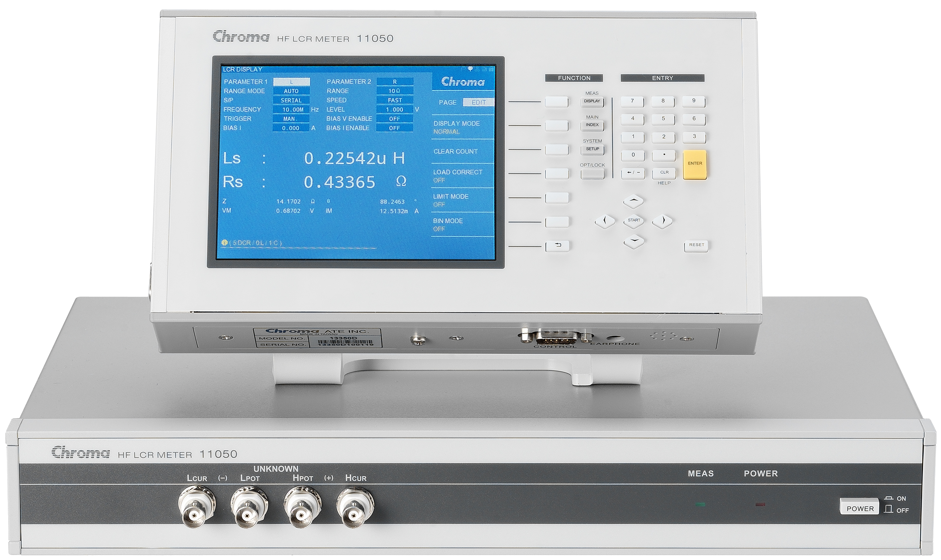Hit the return-arrow soft key below the screen keys
This screenshot has width=941, height=560.
(557, 246)
